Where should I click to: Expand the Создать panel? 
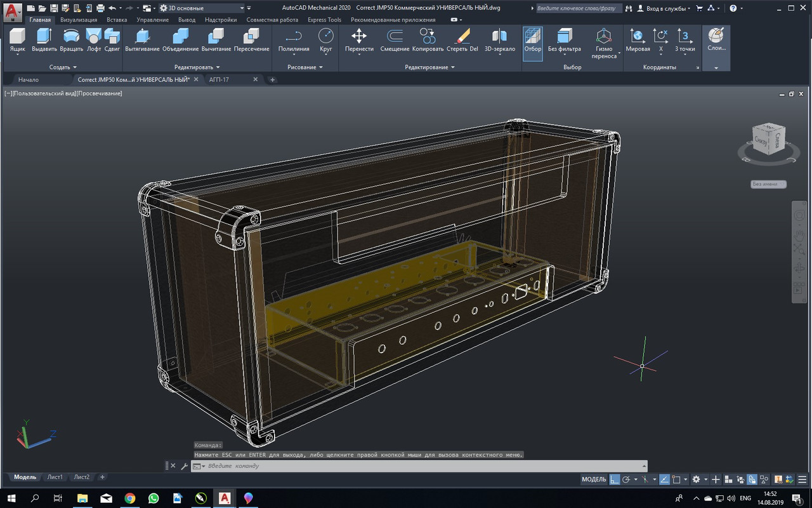tap(63, 67)
